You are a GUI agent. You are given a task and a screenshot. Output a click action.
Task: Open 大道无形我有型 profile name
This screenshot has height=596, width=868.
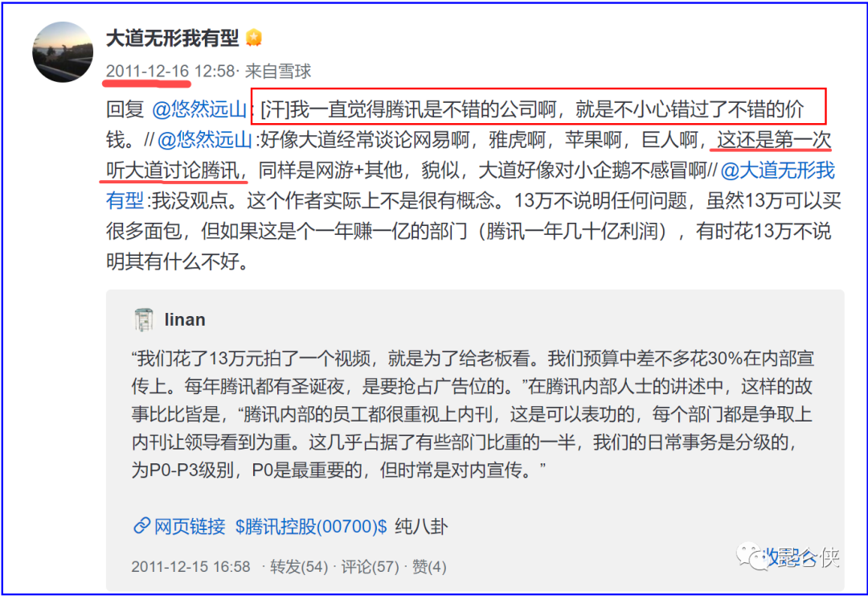click(x=172, y=38)
